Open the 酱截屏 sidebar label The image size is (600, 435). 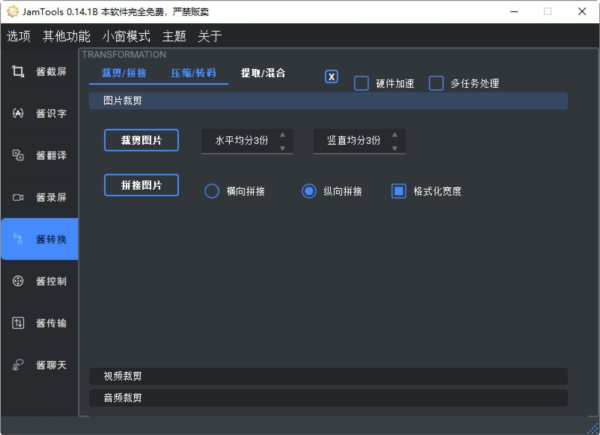point(51,72)
